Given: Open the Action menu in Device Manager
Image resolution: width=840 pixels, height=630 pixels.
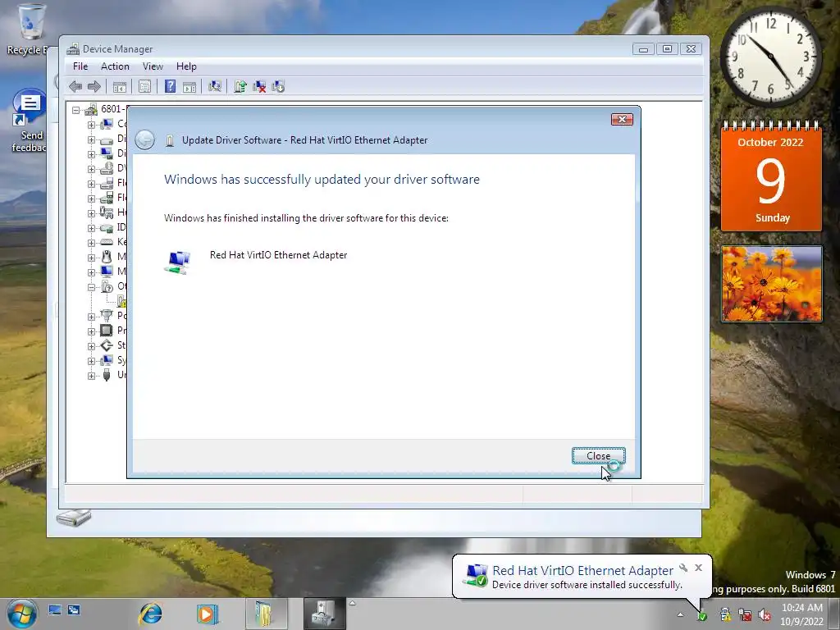Looking at the screenshot, I should pyautogui.click(x=115, y=66).
